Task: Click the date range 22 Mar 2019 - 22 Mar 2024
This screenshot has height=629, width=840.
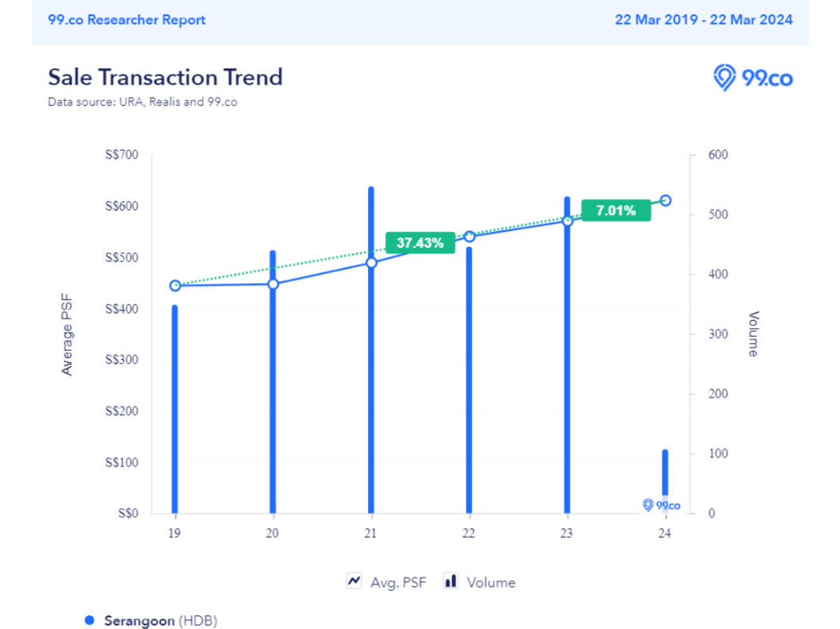Action: click(703, 20)
